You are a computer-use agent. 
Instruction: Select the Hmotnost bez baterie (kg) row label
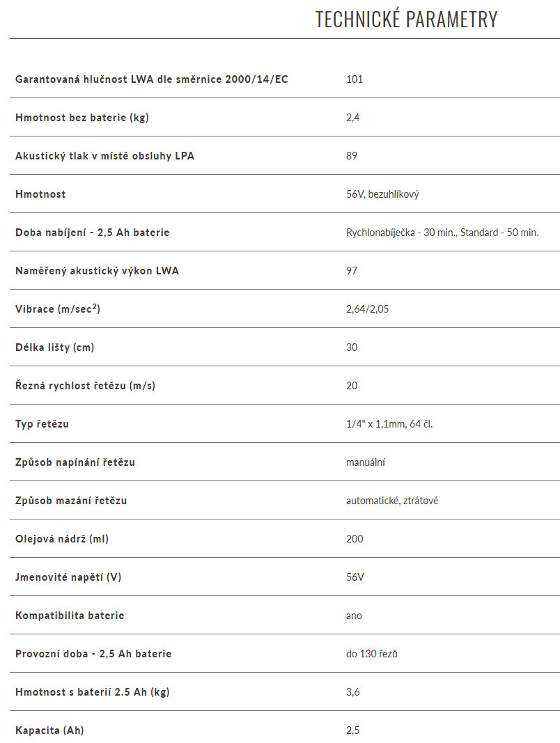pyautogui.click(x=82, y=118)
